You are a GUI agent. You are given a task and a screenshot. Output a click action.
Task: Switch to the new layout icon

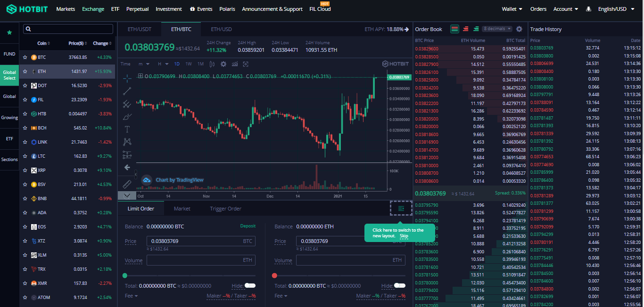pyautogui.click(x=401, y=208)
